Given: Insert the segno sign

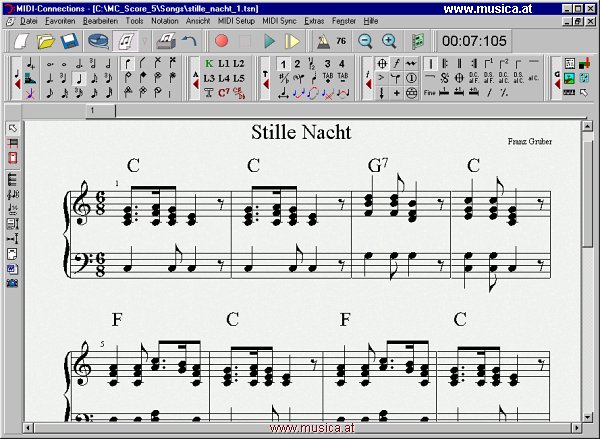Looking at the screenshot, I should click(444, 78).
